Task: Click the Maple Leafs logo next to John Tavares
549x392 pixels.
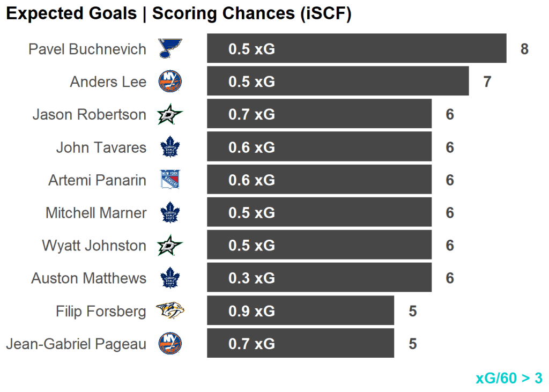Action: pyautogui.click(x=170, y=147)
